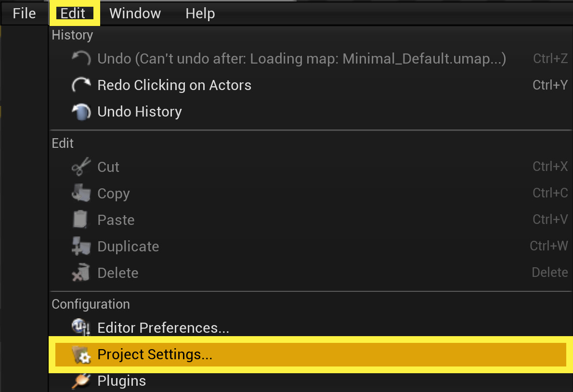This screenshot has width=573, height=392.
Task: Open the File menu
Action: point(24,13)
